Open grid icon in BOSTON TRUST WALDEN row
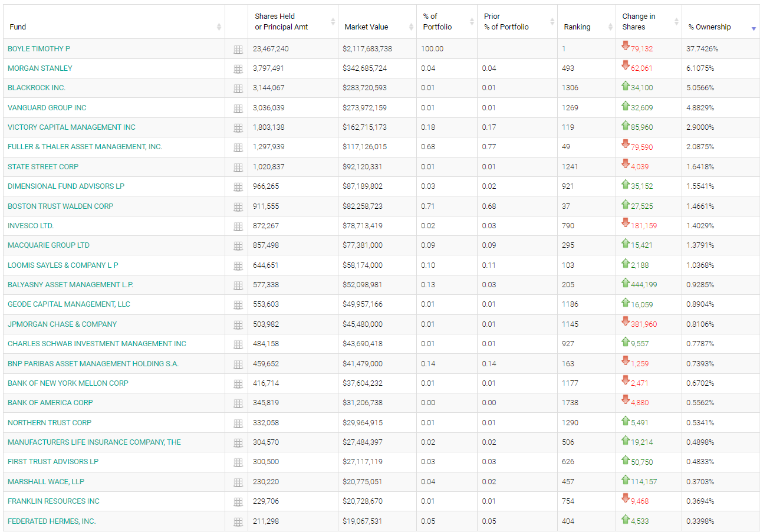The height and width of the screenshot is (532, 760). tap(238, 207)
